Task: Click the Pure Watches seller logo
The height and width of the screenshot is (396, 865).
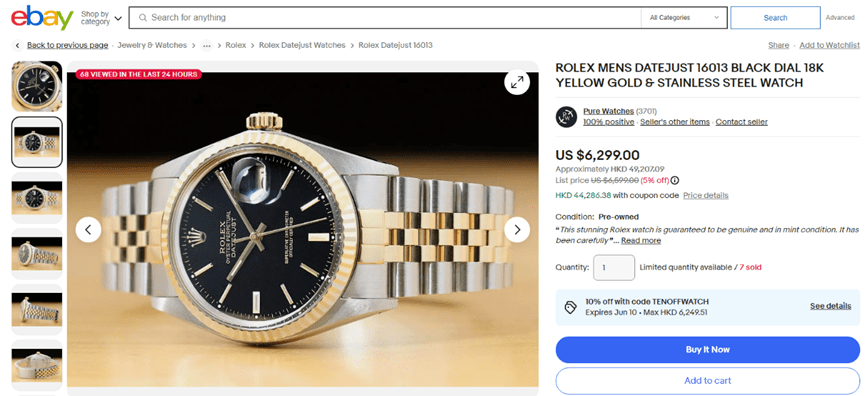Action: tap(566, 116)
